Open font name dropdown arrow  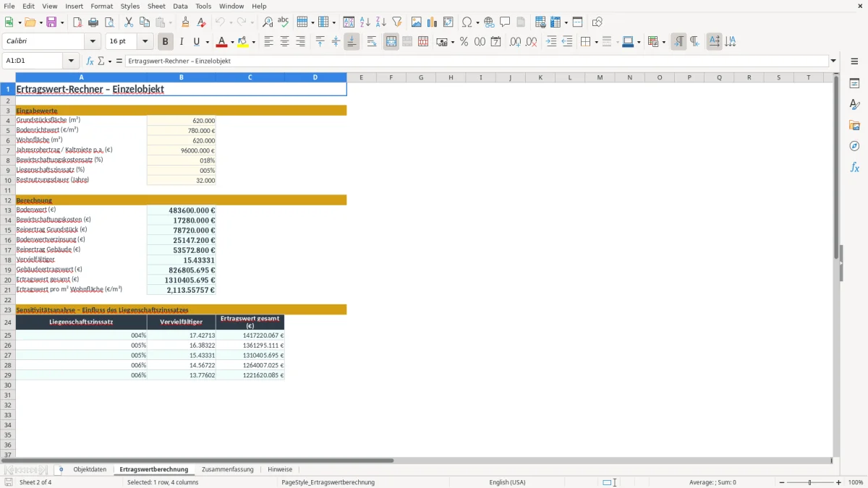coord(92,42)
